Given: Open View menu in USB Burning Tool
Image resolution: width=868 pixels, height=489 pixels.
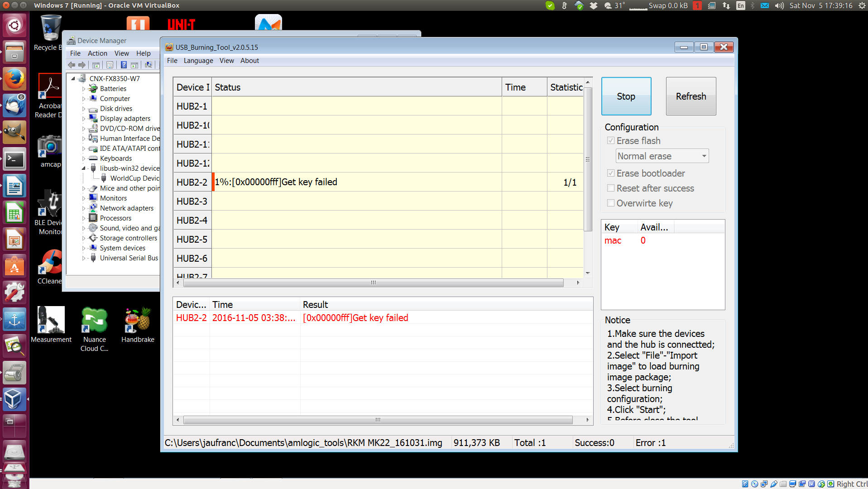Looking at the screenshot, I should (227, 61).
